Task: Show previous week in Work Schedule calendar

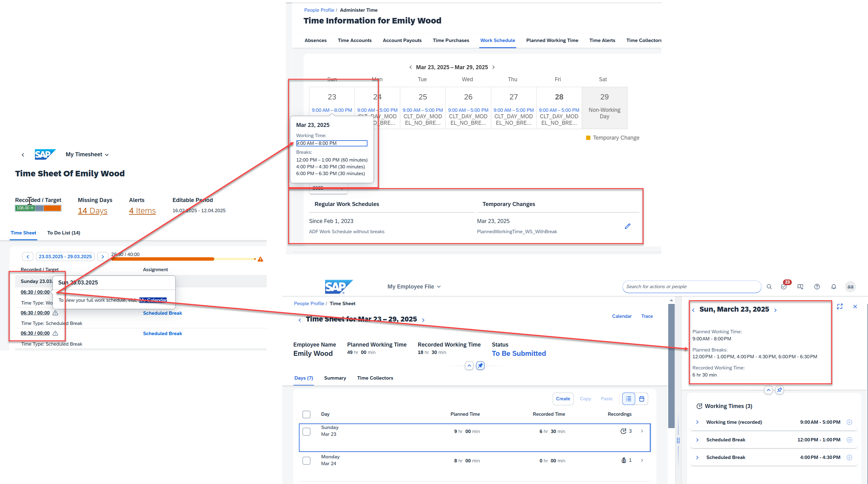Action: tap(410, 67)
